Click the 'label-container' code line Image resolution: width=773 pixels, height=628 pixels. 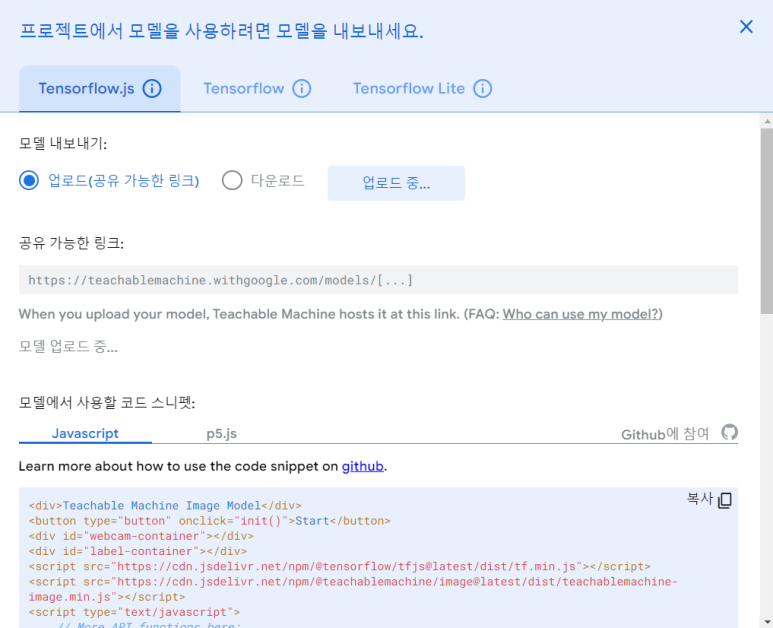coord(138,552)
